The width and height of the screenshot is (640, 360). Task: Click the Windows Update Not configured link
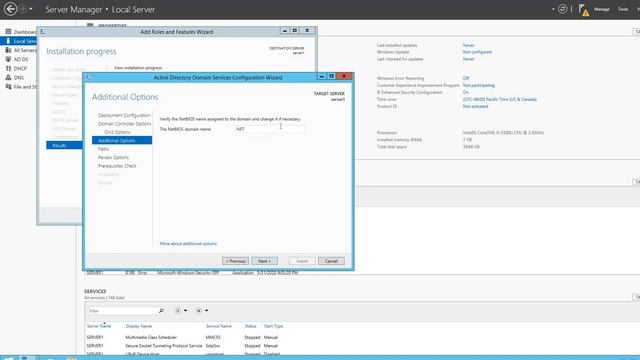(477, 52)
